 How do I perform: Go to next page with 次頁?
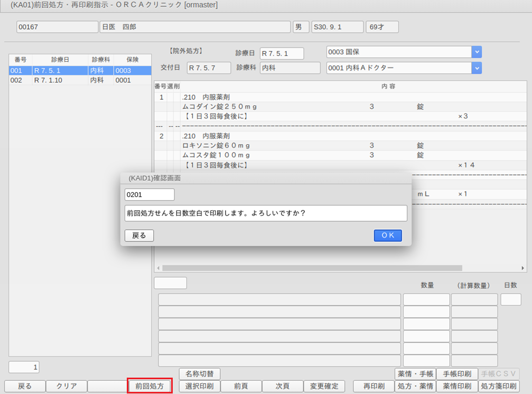click(282, 386)
